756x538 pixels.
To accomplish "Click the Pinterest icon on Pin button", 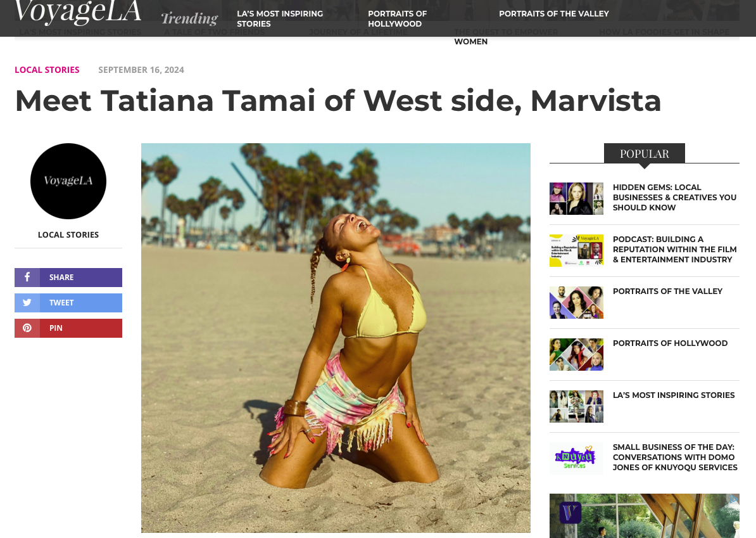I will pos(27,328).
